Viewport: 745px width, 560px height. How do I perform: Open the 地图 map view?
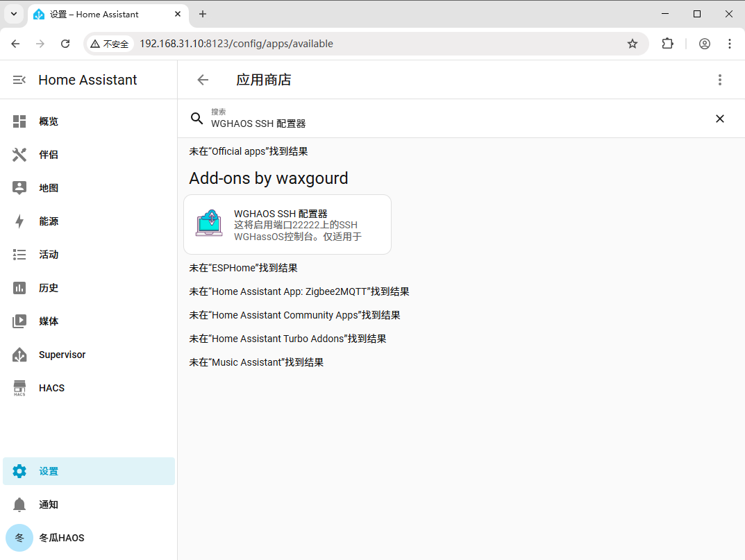pos(89,188)
